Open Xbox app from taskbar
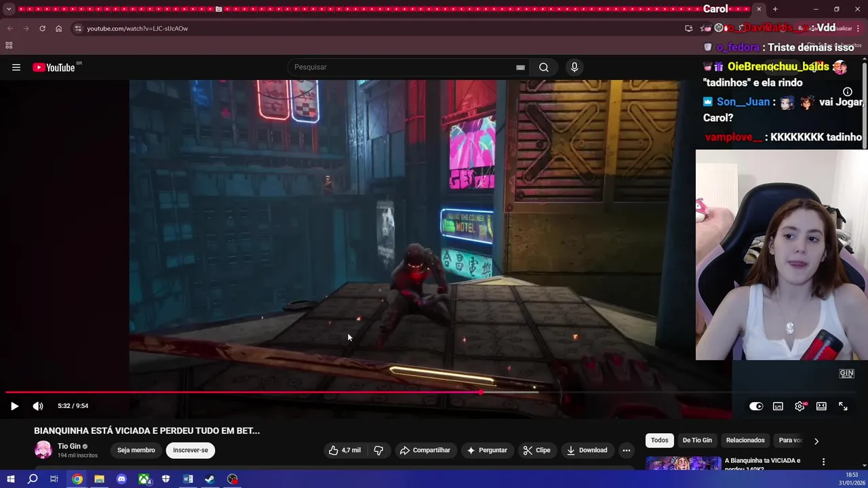Viewport: 868px width, 488px height. pos(144,479)
